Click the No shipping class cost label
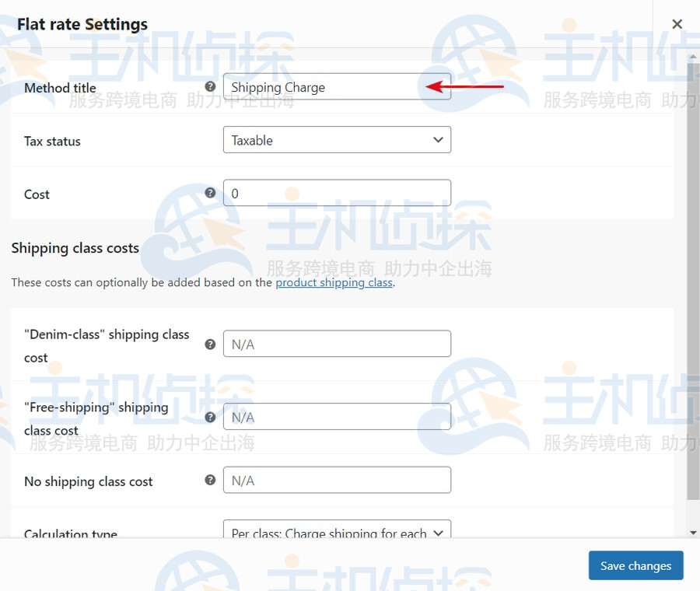Screen dimensions: 700x591 tap(89, 481)
